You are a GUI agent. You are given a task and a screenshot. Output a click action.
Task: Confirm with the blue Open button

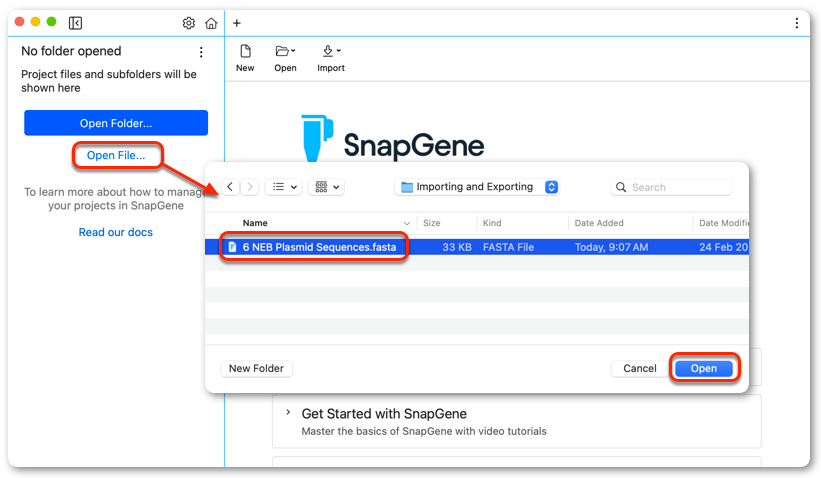coord(704,369)
